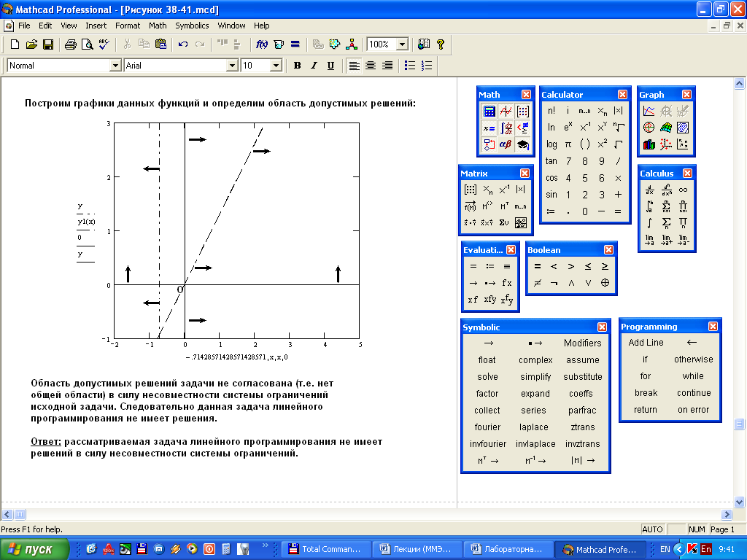The height and width of the screenshot is (560, 747).
Task: Set align left paragraph
Action: pos(354,66)
